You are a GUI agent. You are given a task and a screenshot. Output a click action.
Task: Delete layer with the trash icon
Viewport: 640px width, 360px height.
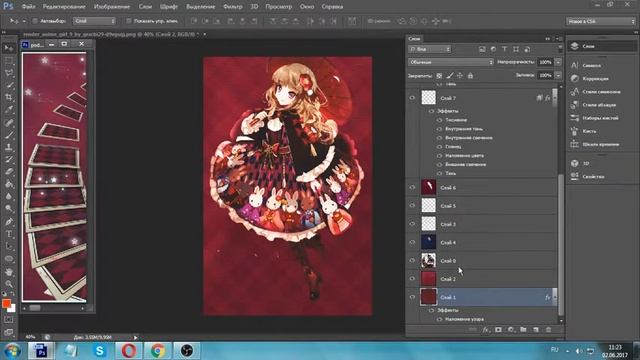(549, 330)
